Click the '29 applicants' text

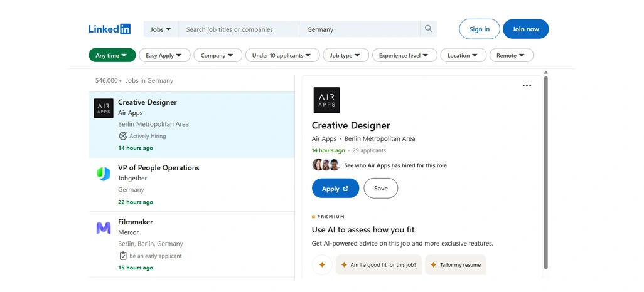[x=369, y=150]
